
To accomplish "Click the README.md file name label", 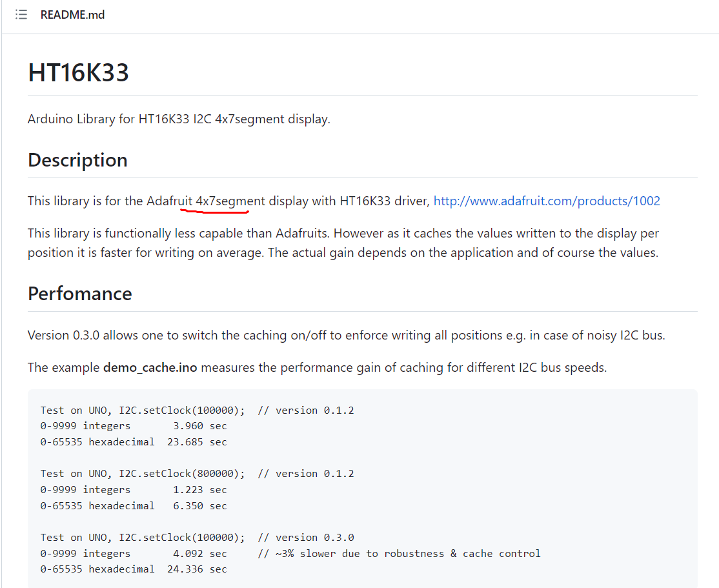I will (x=72, y=14).
